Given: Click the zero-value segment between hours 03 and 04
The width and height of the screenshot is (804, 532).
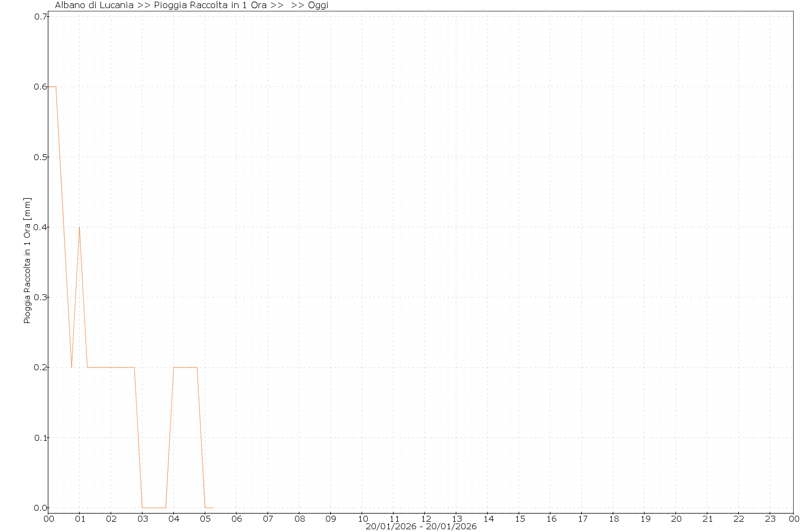Looking at the screenshot, I should [x=154, y=508].
